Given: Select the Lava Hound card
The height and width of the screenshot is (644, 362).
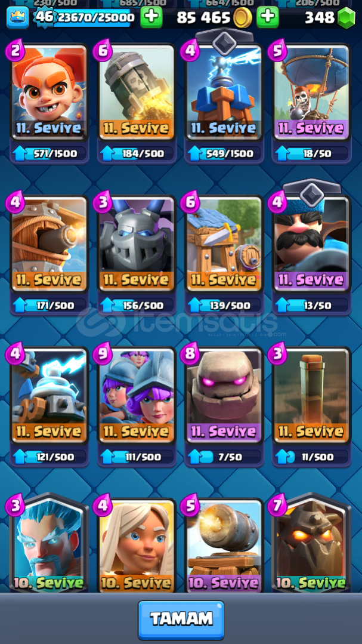Looking at the screenshot, I should click(x=311, y=546).
